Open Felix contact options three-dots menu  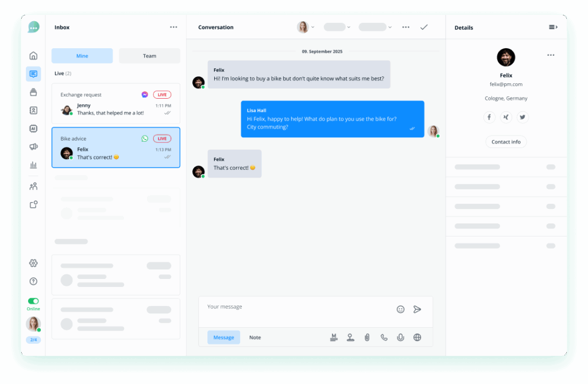tap(551, 55)
